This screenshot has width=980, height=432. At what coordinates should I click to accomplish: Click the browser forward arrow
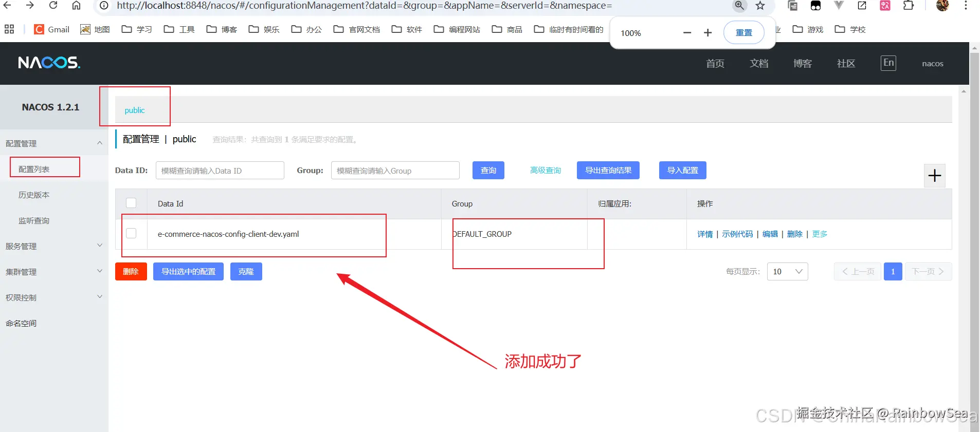click(x=30, y=5)
